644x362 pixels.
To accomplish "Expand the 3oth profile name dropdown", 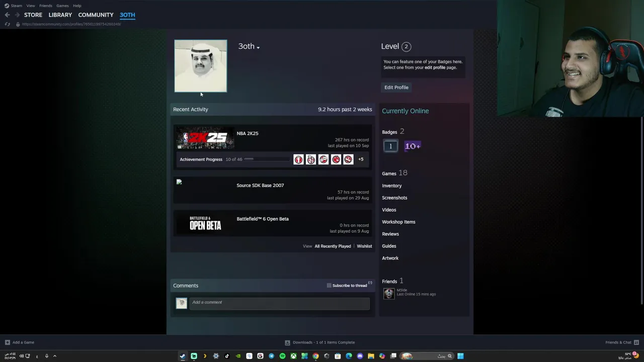I will pos(258,47).
